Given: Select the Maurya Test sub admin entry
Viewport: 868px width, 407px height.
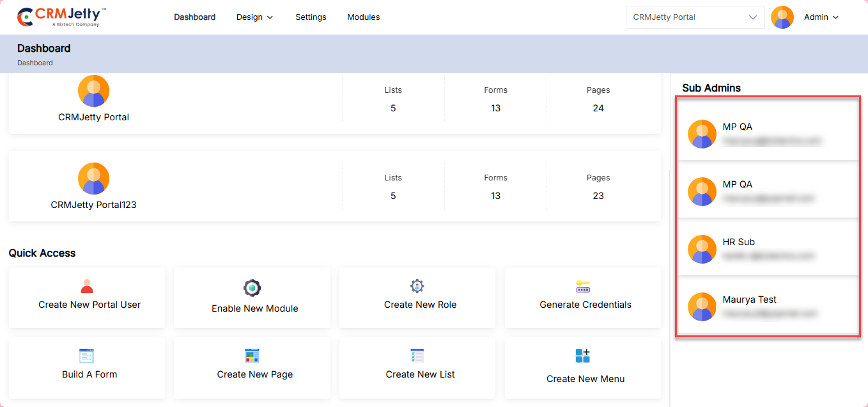Looking at the screenshot, I should 768,306.
